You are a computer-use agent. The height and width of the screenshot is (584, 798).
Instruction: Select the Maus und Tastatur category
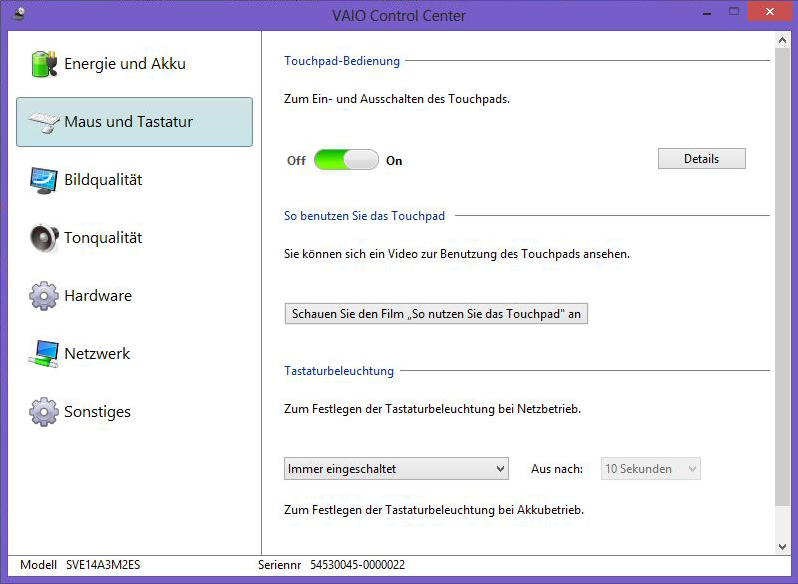tap(134, 122)
